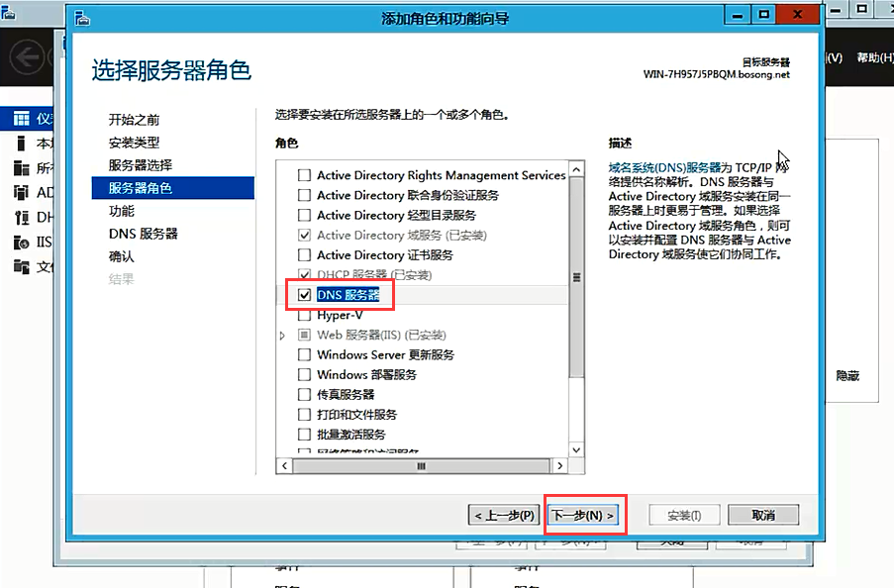Tick 批量激活服务 checkbox
Screen dimensions: 894x588
pyautogui.click(x=305, y=435)
